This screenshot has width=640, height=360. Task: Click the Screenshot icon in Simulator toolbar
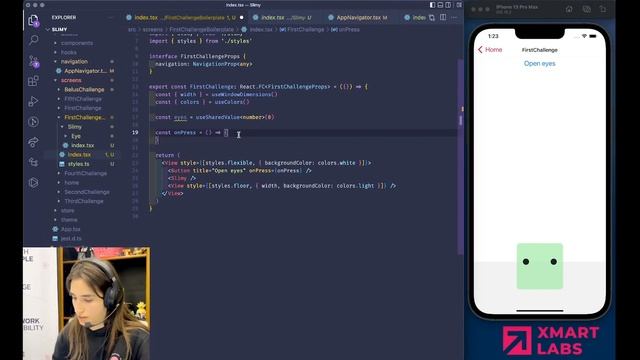pyautogui.click(x=587, y=9)
